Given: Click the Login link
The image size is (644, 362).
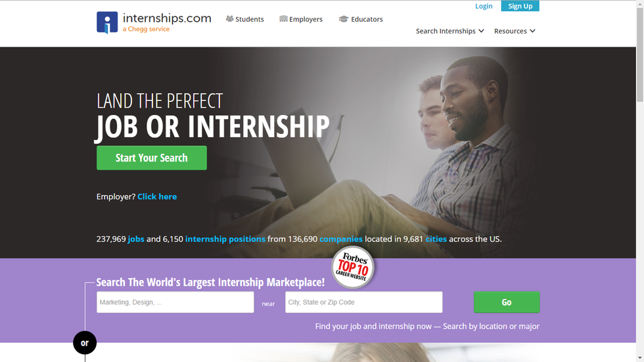Looking at the screenshot, I should pyautogui.click(x=484, y=6).
